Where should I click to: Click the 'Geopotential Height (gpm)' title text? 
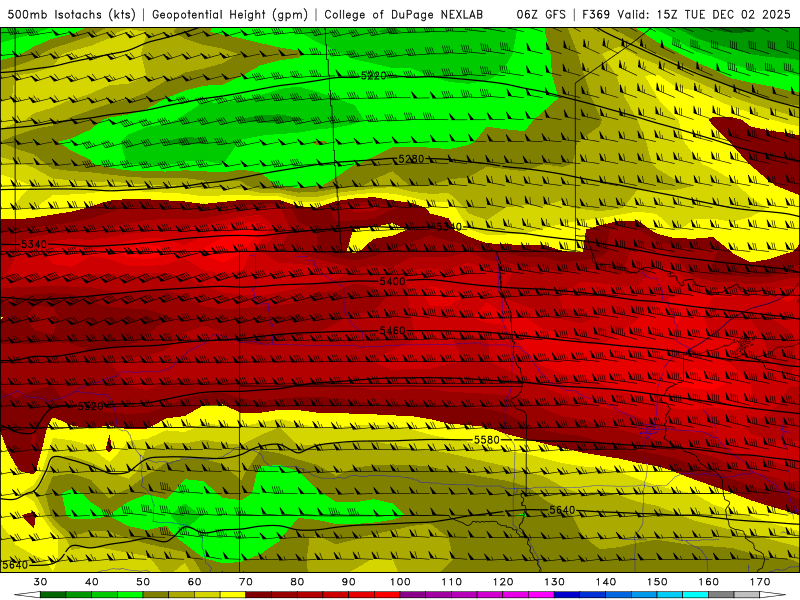coord(230,15)
